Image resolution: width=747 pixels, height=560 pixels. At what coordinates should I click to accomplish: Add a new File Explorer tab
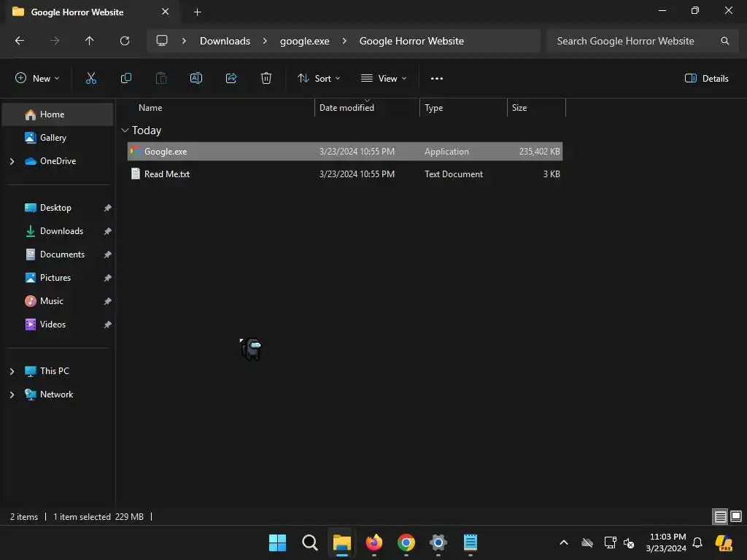(x=197, y=12)
